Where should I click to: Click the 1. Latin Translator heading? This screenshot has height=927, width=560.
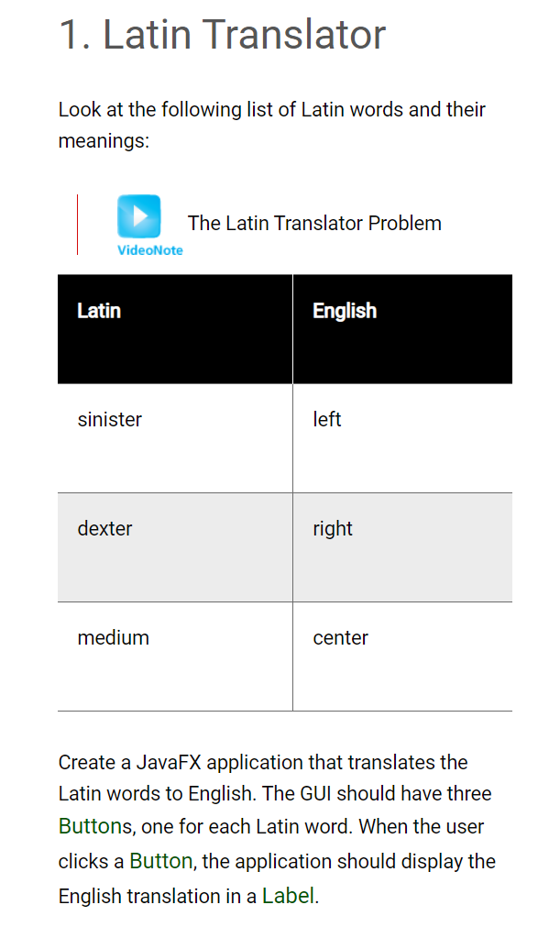(222, 34)
